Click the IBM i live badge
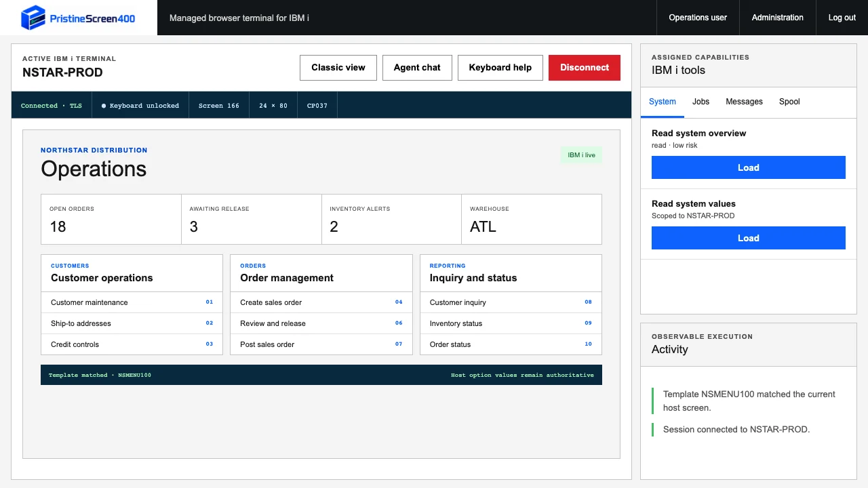Image resolution: width=868 pixels, height=488 pixels. tap(581, 155)
